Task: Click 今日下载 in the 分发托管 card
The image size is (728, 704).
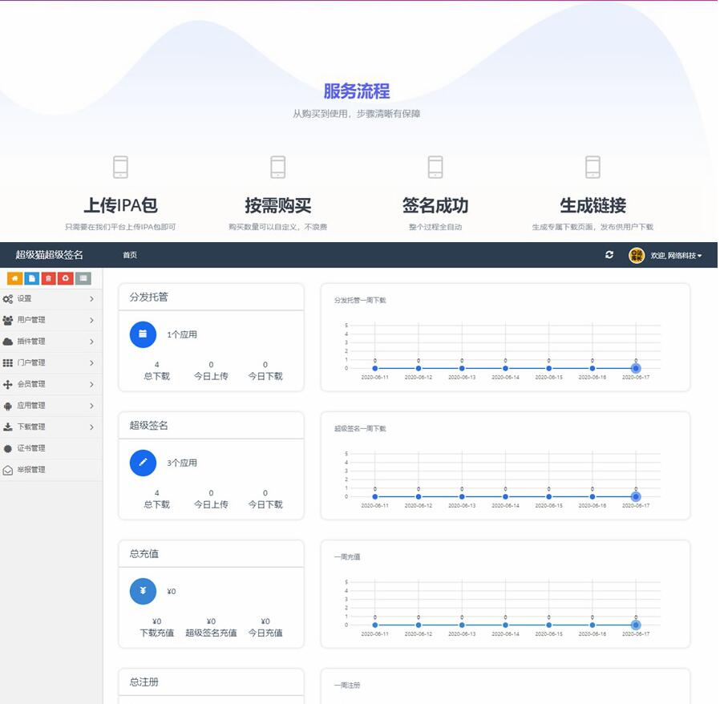Action: coord(265,376)
